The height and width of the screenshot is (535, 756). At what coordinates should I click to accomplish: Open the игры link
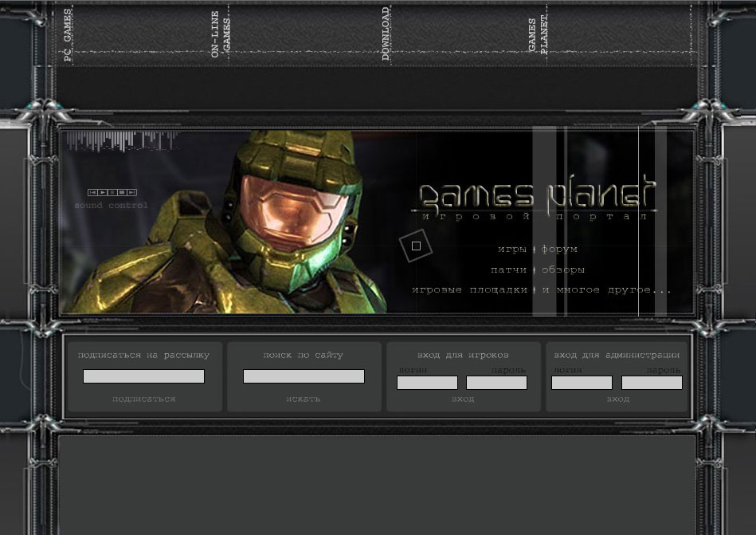pyautogui.click(x=511, y=250)
